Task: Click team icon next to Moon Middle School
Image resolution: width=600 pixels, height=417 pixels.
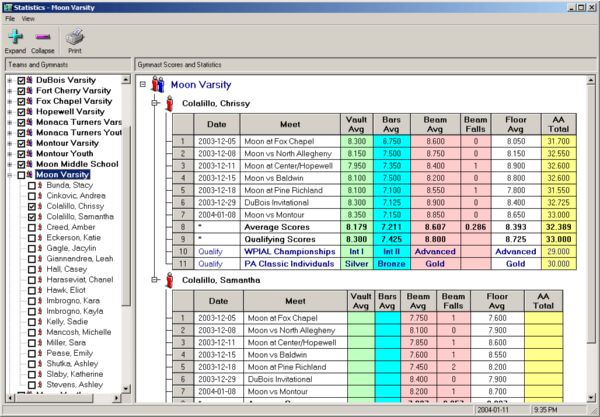Action: [x=30, y=164]
